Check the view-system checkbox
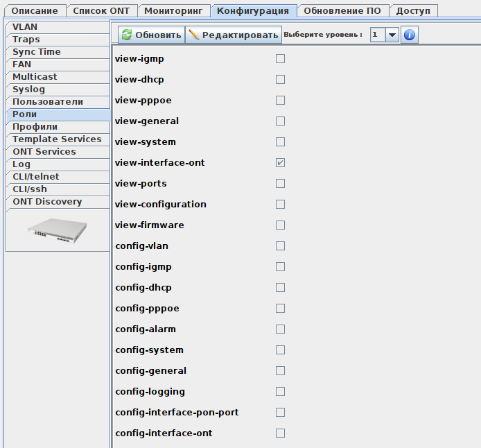481x448 pixels. pyautogui.click(x=280, y=141)
